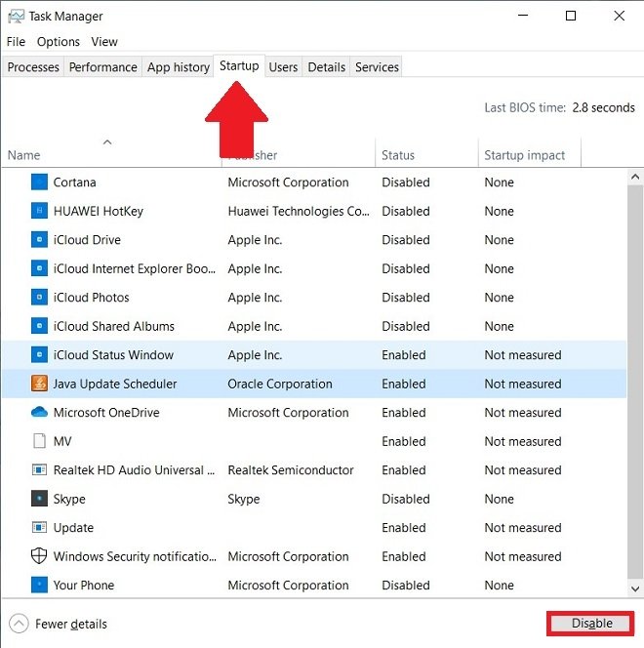Viewport: 644px width, 648px height.
Task: Collapse view with Fewer details arrow
Action: point(19,624)
